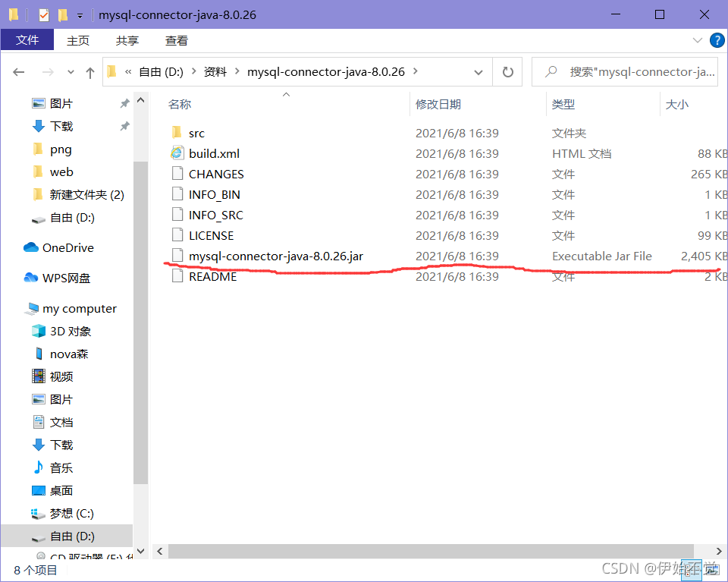Viewport: 728px width, 582px height.
Task: Click the chevron after 资料 in path
Action: point(237,71)
